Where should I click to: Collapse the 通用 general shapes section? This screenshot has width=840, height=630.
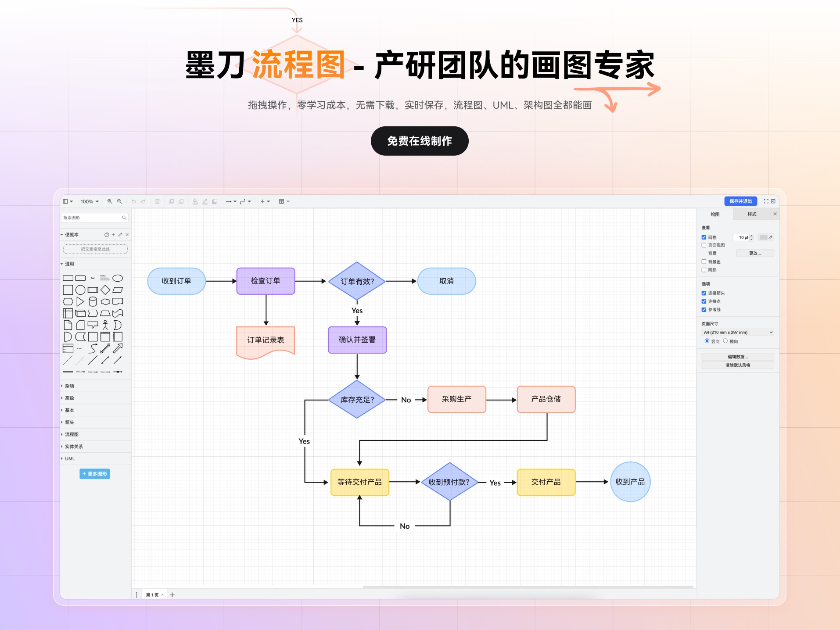(95, 264)
